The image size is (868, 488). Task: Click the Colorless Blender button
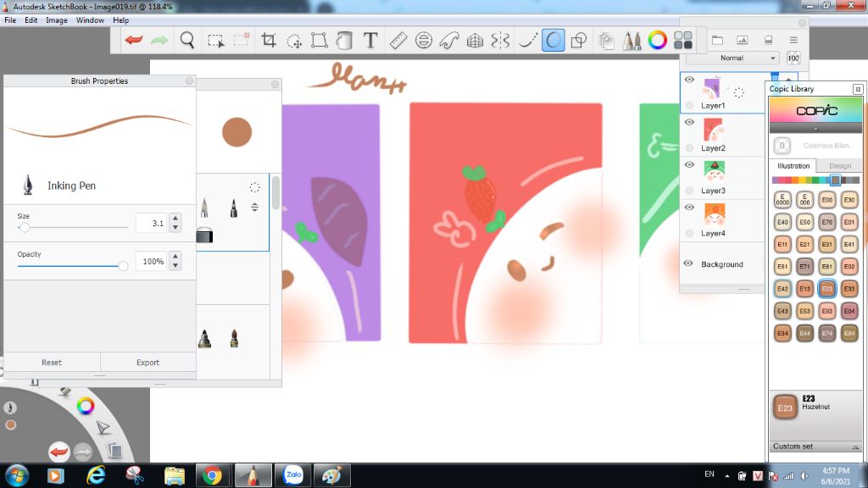click(x=782, y=146)
